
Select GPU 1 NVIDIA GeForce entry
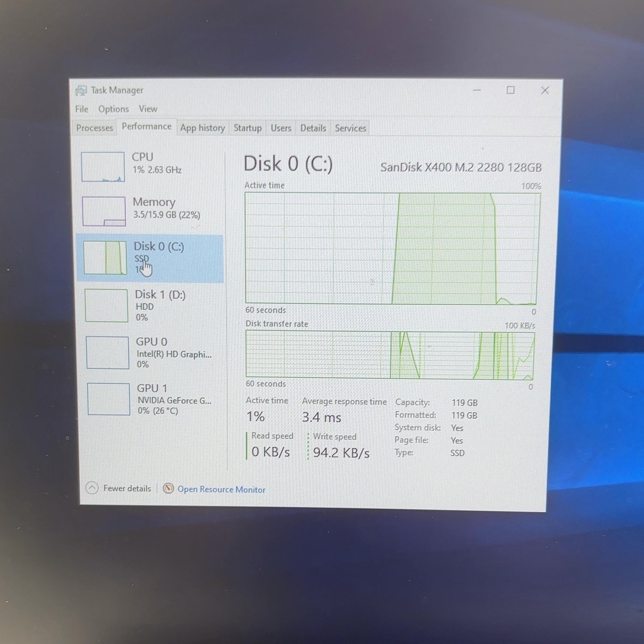tap(152, 399)
